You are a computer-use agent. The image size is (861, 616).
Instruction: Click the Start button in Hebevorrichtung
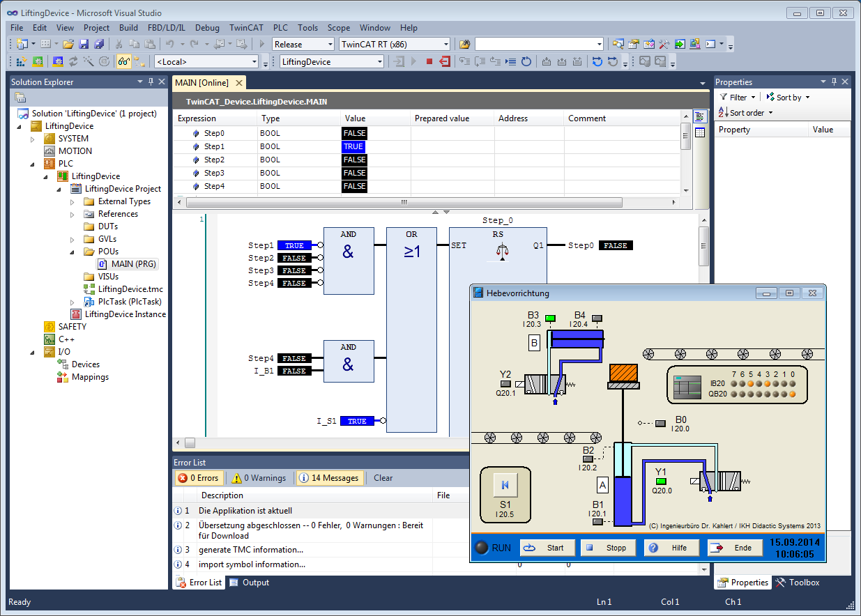tap(547, 548)
